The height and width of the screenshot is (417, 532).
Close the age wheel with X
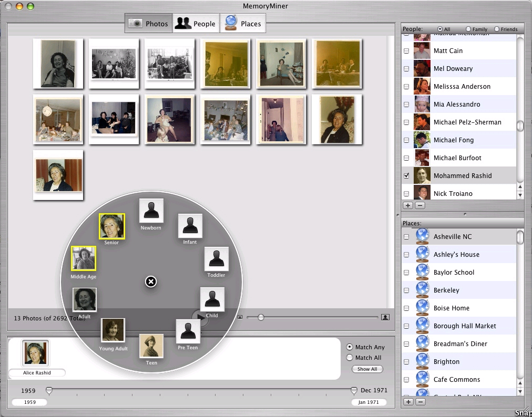(151, 282)
